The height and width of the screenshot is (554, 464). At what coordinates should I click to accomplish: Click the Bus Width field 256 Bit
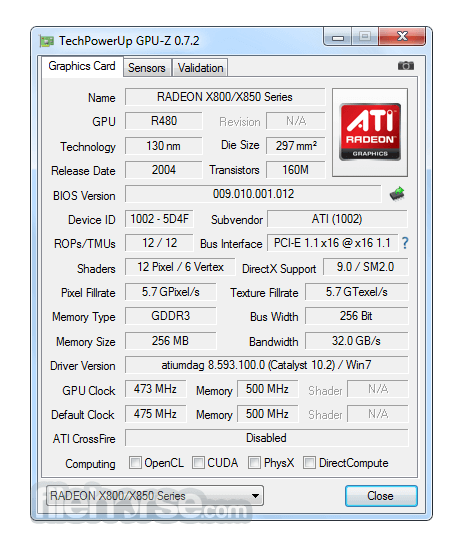point(357,316)
